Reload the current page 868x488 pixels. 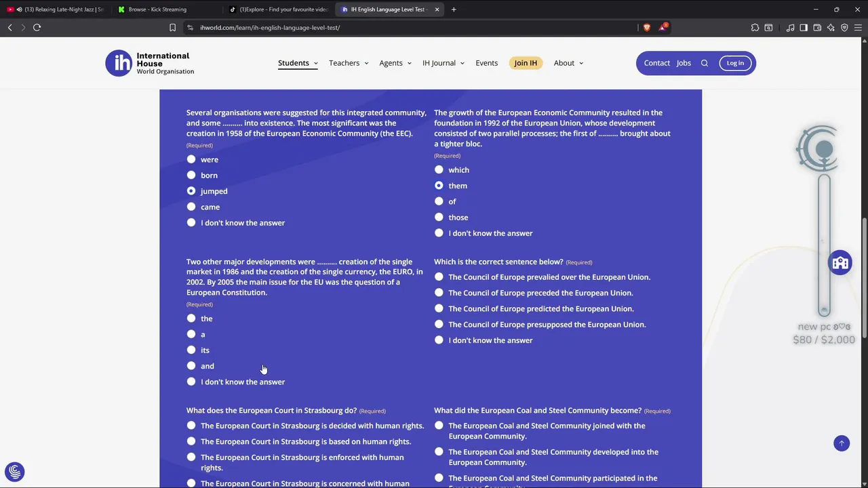(37, 27)
